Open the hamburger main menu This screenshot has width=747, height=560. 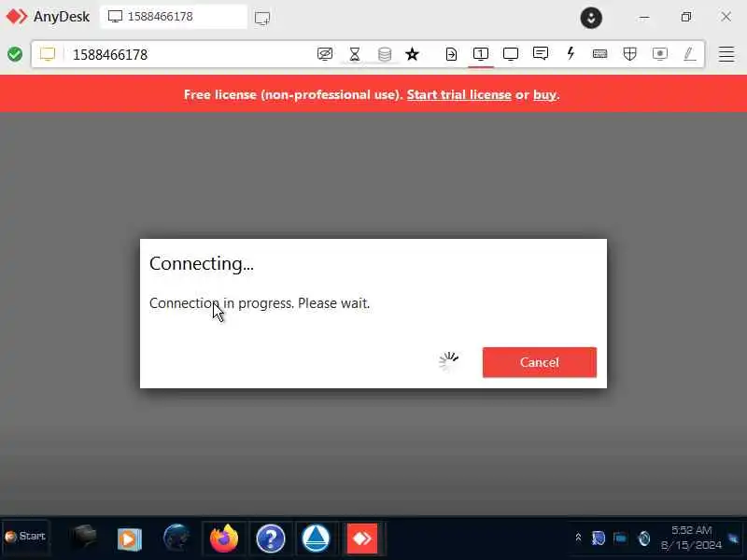[726, 54]
